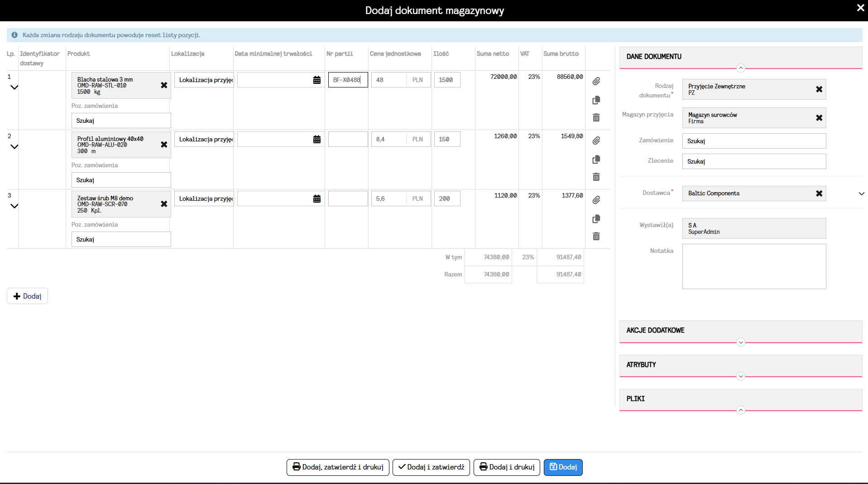Screen dimensions: 868x484
Task: Expand row 2 details chevron
Action: [x=14, y=147]
